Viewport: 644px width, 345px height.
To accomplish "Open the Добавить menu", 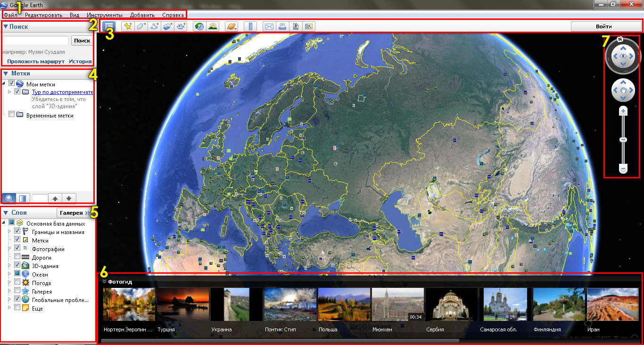I will point(142,15).
